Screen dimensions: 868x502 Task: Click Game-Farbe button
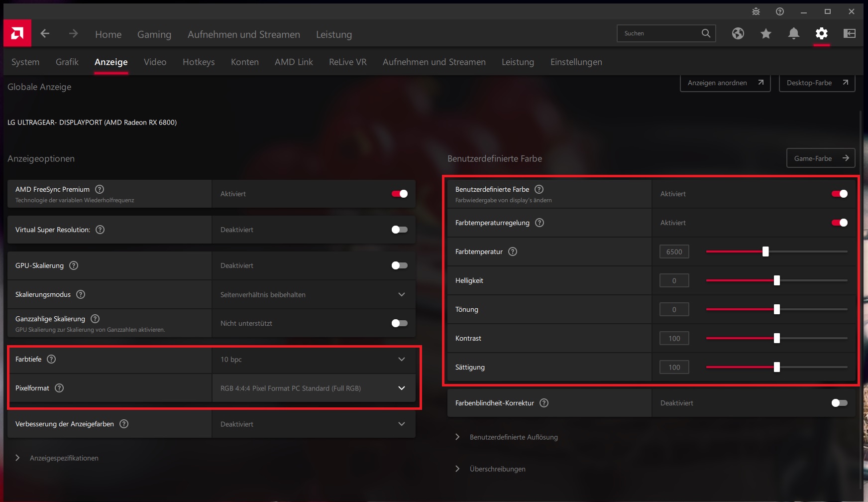coord(821,158)
